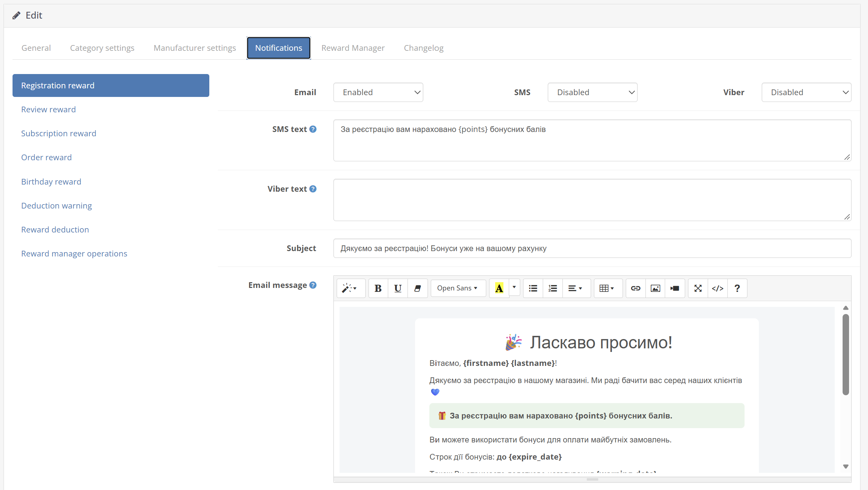Open Subscription reward notification settings
Screen dimensions: 868x490
click(x=111, y=133)
